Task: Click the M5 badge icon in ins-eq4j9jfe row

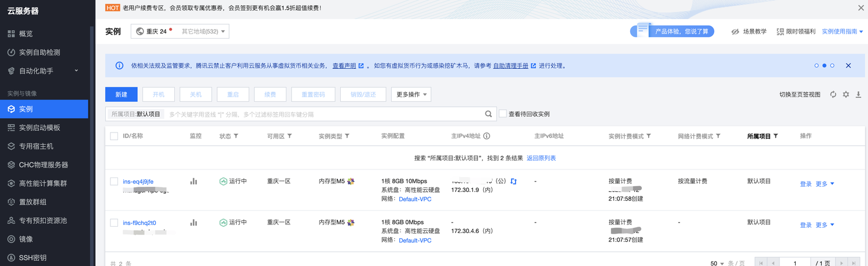Action: point(351,182)
